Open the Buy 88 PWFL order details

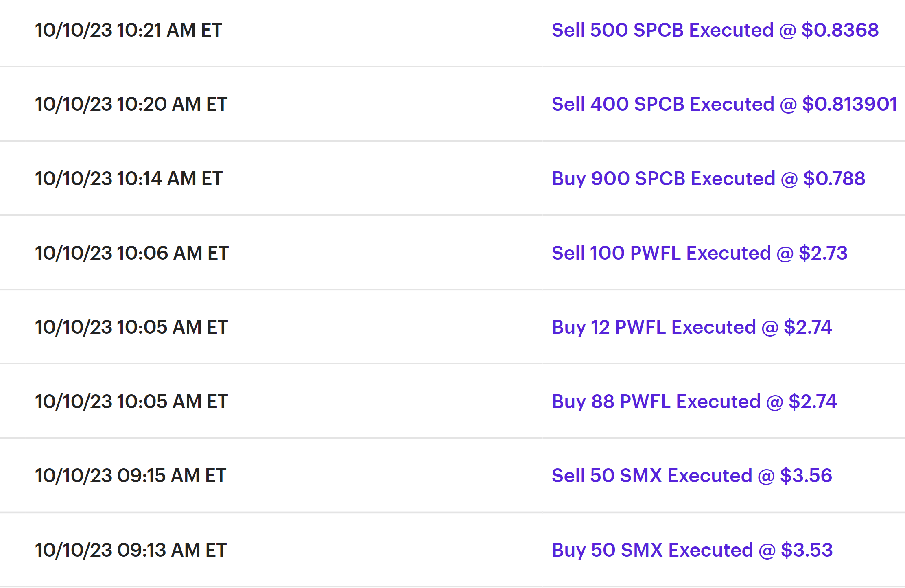(694, 402)
